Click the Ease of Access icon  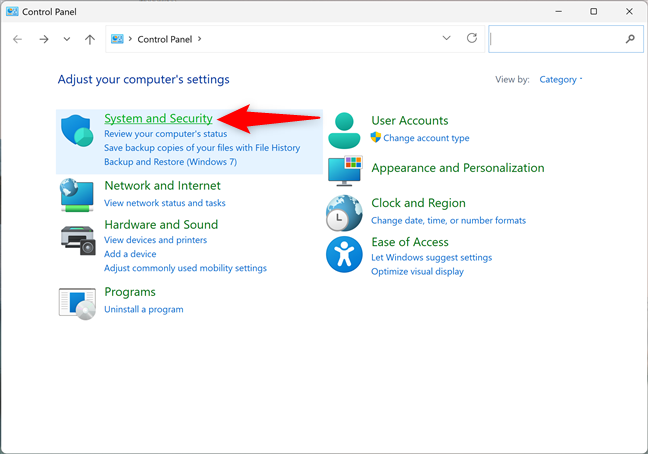[x=344, y=254]
